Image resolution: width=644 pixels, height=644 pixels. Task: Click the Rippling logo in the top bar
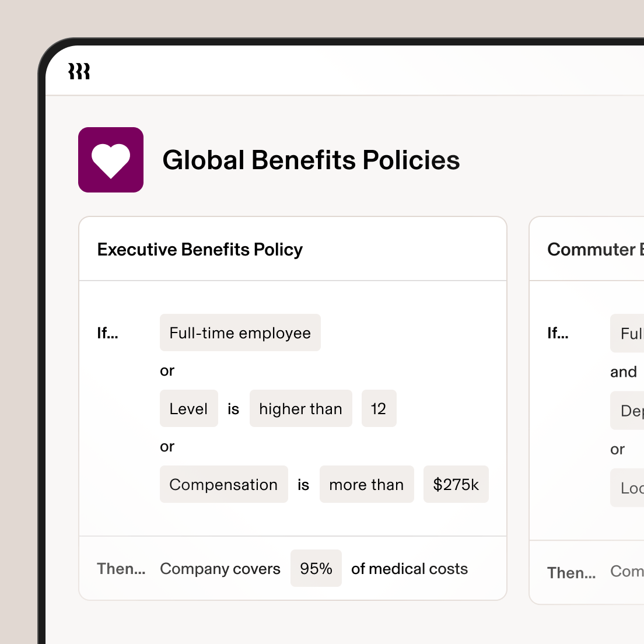point(79,71)
